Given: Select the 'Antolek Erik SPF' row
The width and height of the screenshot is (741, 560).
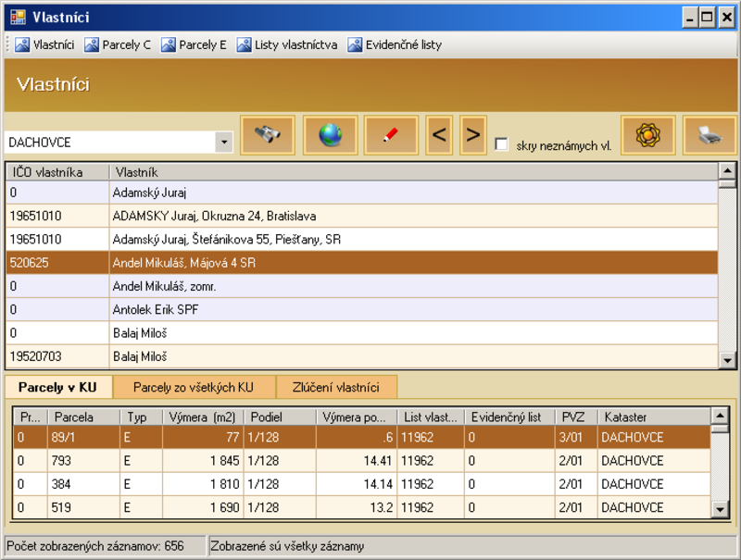Looking at the screenshot, I should pos(362,310).
